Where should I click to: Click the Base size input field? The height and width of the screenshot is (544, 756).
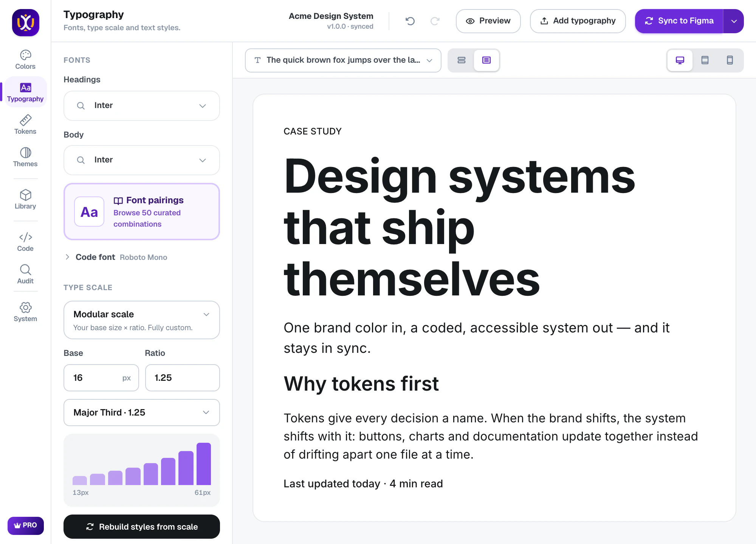click(101, 378)
